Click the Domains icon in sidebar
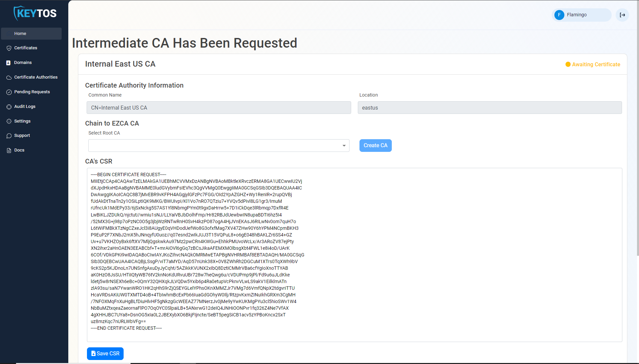The width and height of the screenshot is (639, 364). click(x=9, y=63)
